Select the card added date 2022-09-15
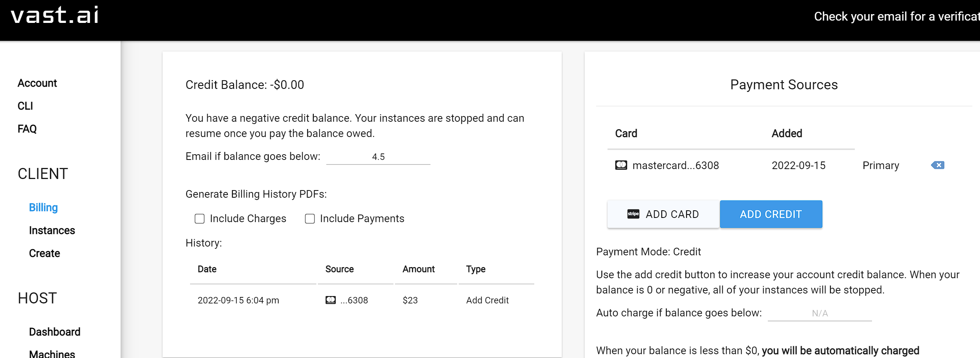The image size is (980, 358). (799, 165)
